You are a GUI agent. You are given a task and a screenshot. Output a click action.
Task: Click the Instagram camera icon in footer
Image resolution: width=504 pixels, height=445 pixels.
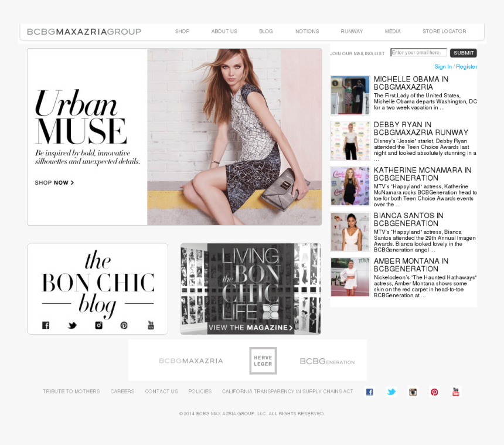click(413, 392)
